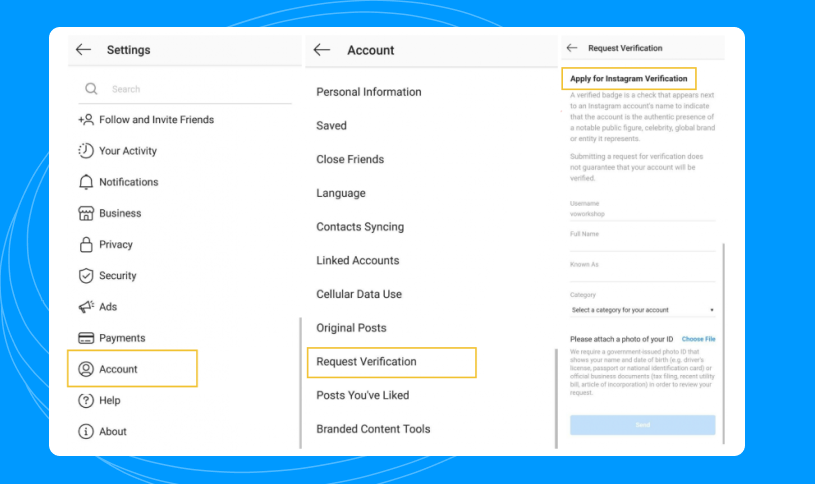The width and height of the screenshot is (815, 484).
Task: Click the Send button
Action: (642, 425)
